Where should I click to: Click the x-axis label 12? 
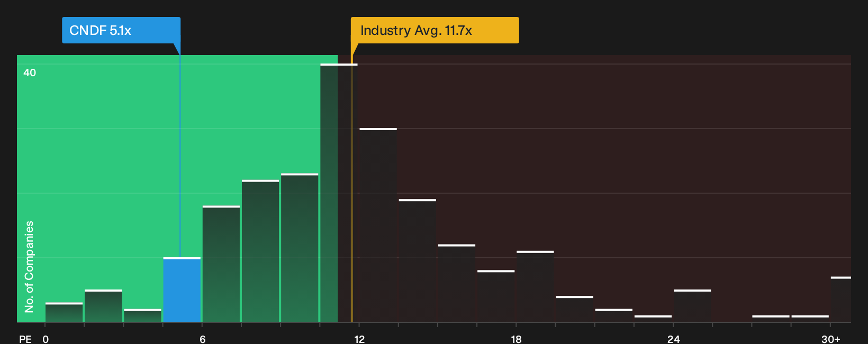pyautogui.click(x=359, y=339)
